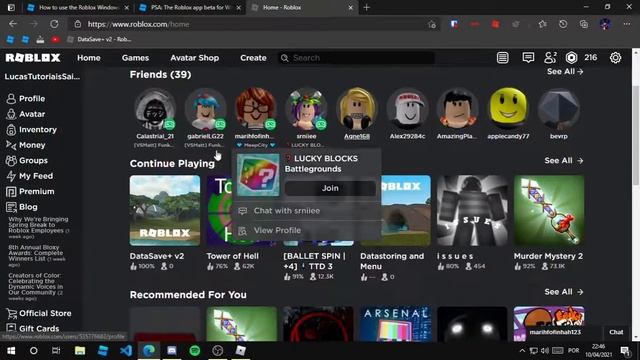The height and width of the screenshot is (360, 640).
Task: Open Inventory in the sidebar
Action: pyautogui.click(x=31, y=130)
